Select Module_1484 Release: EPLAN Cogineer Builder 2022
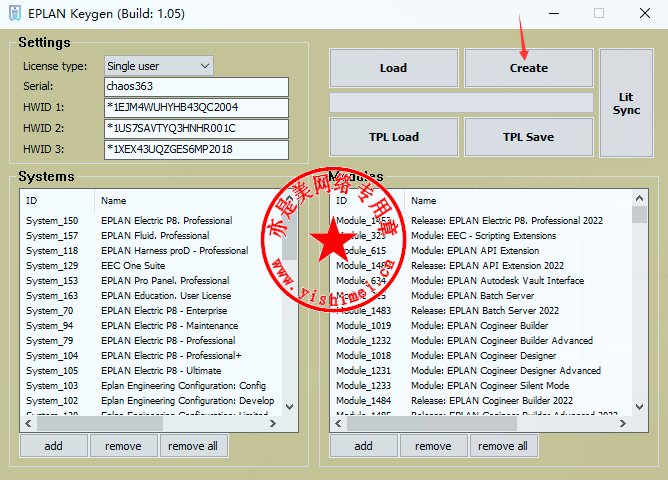The width and height of the screenshot is (668, 480). tap(481, 401)
